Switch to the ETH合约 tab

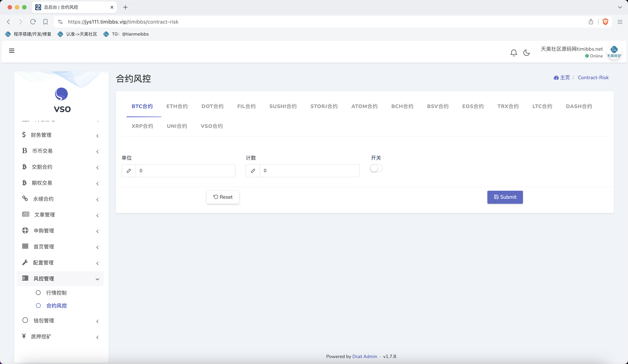pyautogui.click(x=177, y=106)
